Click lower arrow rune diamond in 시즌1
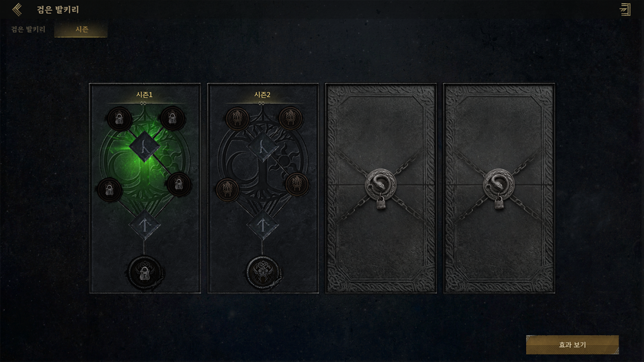 (145, 225)
